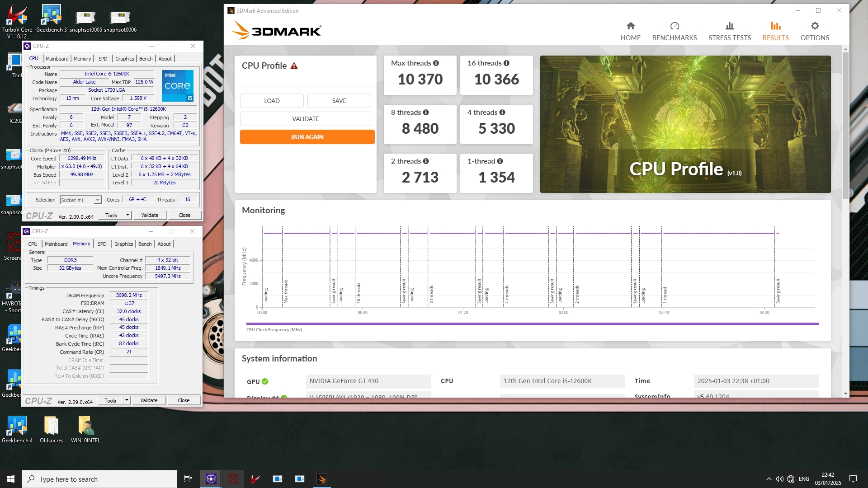
Task: Click the CPU-Z taskbar icon
Action: pos(211,479)
